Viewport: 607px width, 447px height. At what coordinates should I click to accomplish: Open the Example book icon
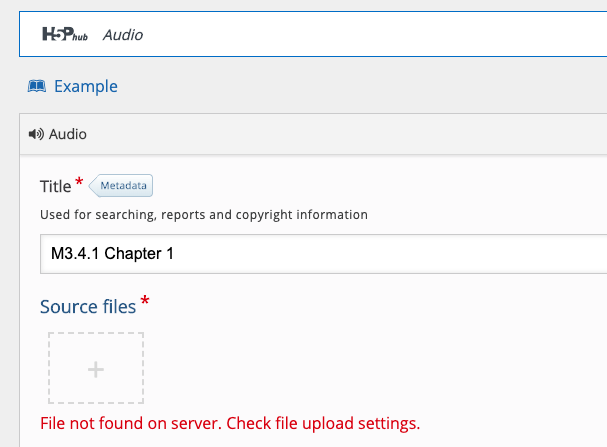click(x=37, y=86)
